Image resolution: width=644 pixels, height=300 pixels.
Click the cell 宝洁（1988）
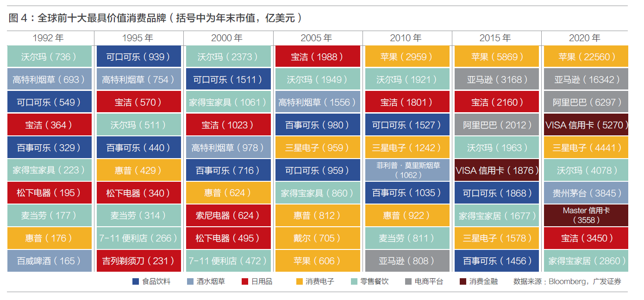[x=318, y=57]
